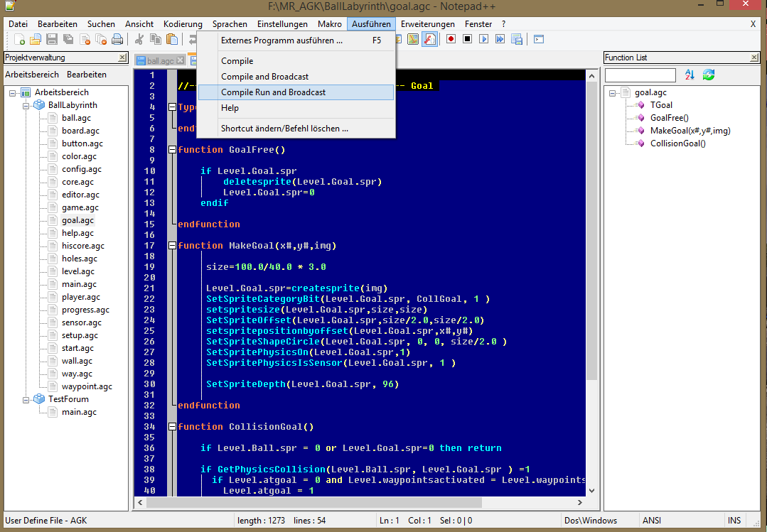This screenshot has width=767, height=532.
Task: Click the Cut scissors icon
Action: click(x=139, y=39)
